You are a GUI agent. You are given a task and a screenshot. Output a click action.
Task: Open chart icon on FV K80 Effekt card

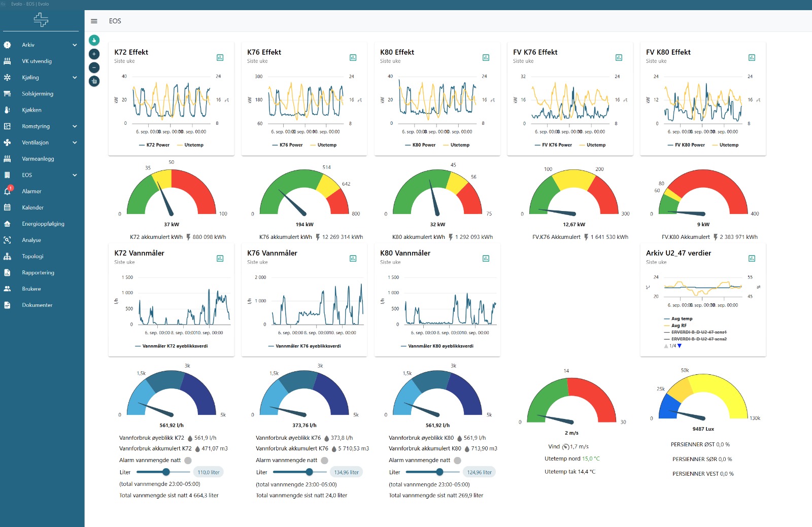(x=752, y=58)
